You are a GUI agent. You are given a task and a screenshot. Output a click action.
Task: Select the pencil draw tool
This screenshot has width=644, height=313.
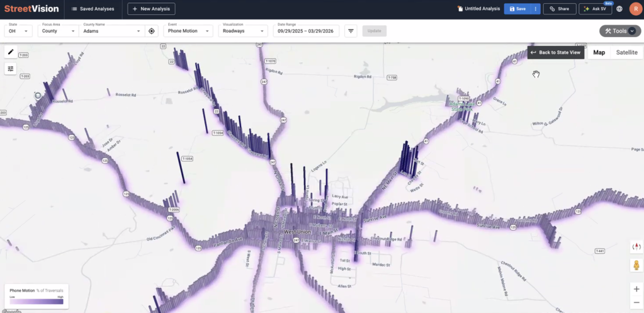click(11, 53)
